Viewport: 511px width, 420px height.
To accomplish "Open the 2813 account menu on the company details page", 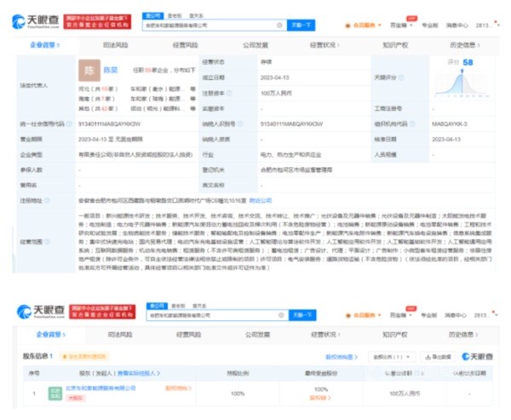I will [x=487, y=26].
